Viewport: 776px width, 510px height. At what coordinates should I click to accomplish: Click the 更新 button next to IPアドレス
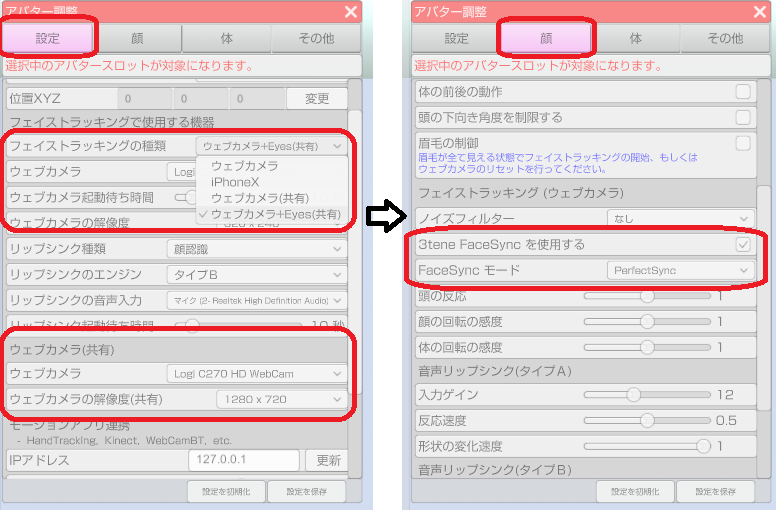coord(327,460)
